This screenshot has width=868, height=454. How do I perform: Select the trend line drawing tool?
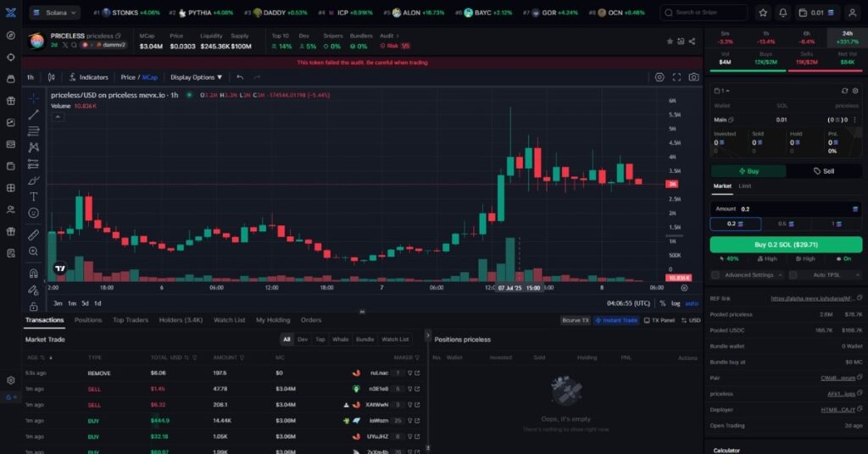(34, 114)
